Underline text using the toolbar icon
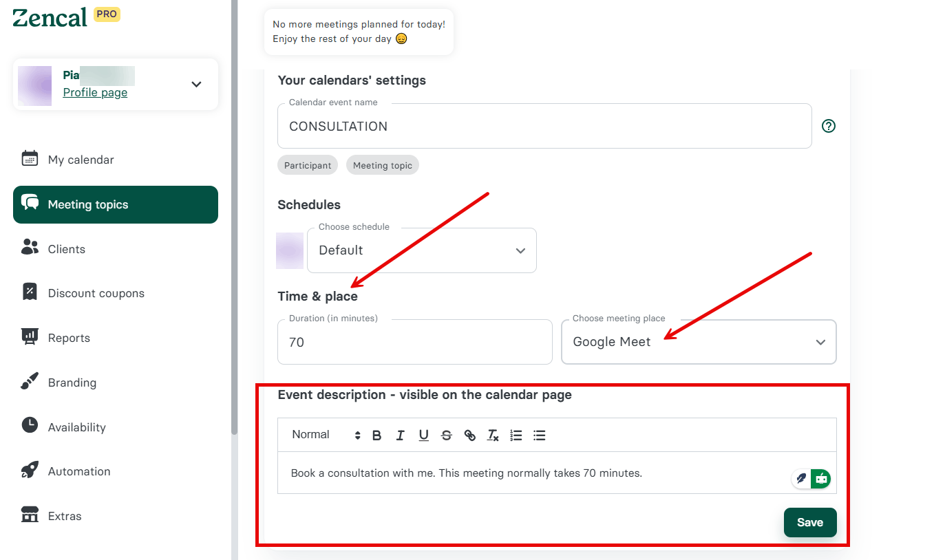The width and height of the screenshot is (934, 560). (x=423, y=435)
